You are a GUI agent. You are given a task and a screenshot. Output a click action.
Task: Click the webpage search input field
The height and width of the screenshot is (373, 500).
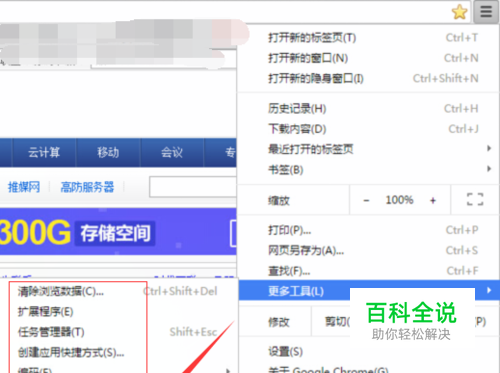[193, 187]
